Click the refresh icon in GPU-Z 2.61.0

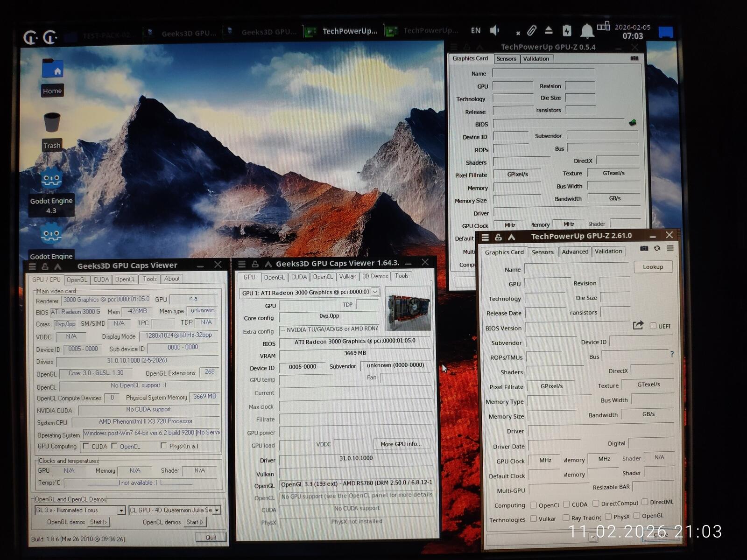point(657,248)
